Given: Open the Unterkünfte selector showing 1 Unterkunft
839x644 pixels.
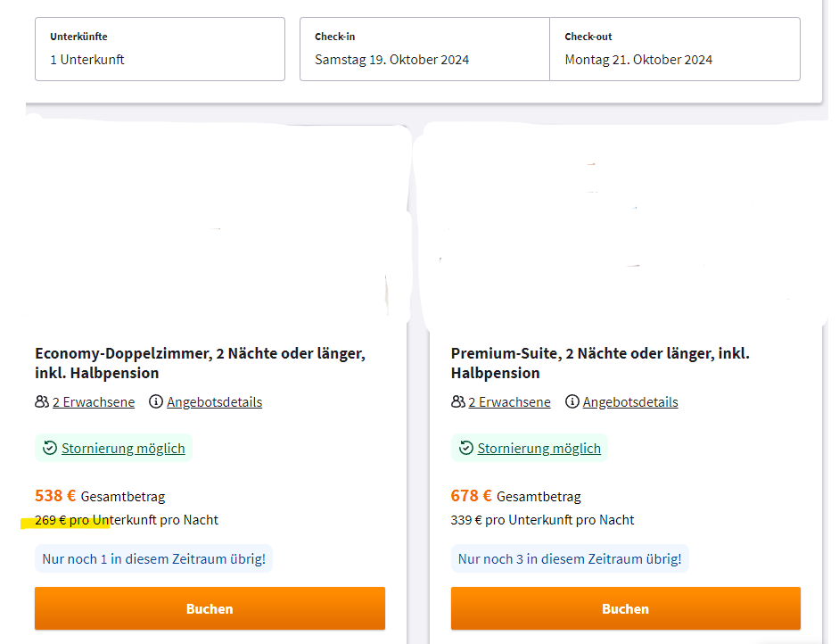Looking at the screenshot, I should click(x=160, y=49).
